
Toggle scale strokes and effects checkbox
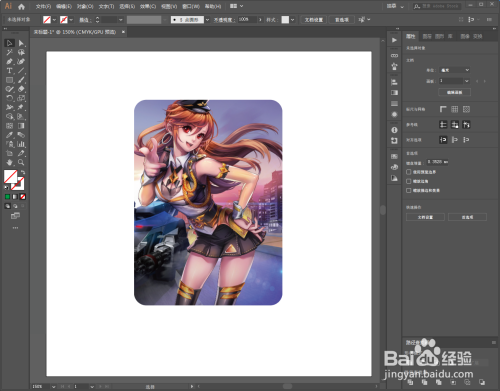click(408, 190)
